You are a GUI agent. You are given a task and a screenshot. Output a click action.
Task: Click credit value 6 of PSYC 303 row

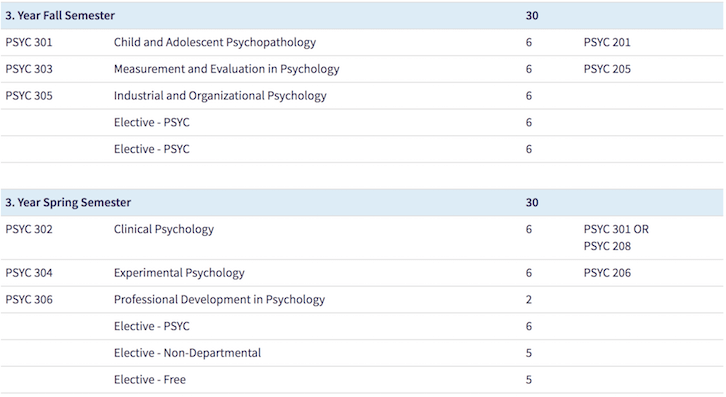529,69
